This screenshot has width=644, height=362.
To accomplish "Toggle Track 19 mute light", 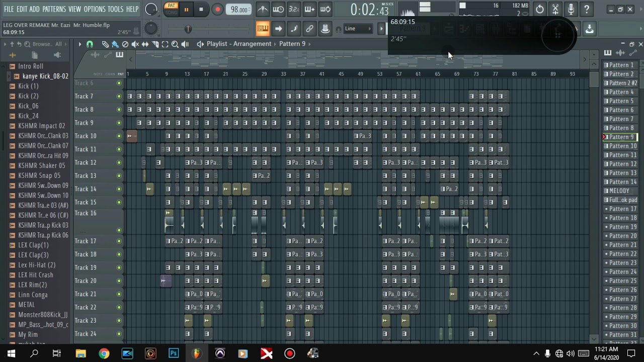I will tap(119, 268).
